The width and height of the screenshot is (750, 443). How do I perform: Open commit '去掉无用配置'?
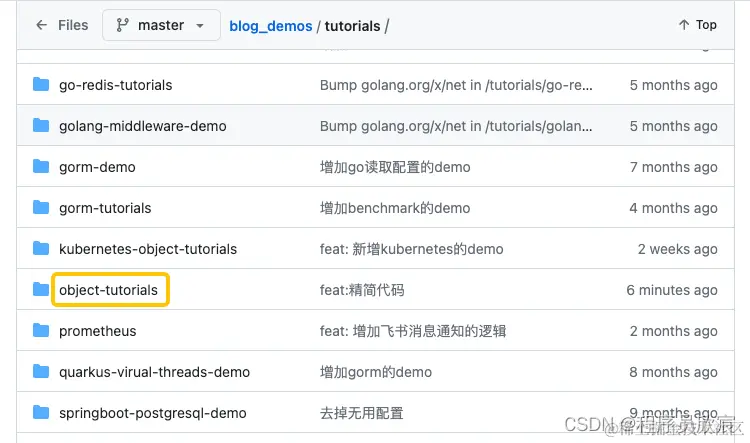(x=362, y=413)
